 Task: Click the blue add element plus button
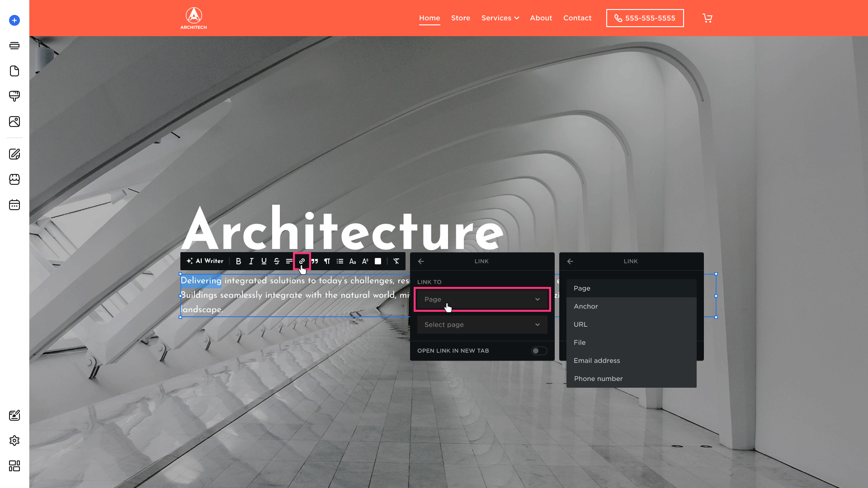pyautogui.click(x=14, y=20)
